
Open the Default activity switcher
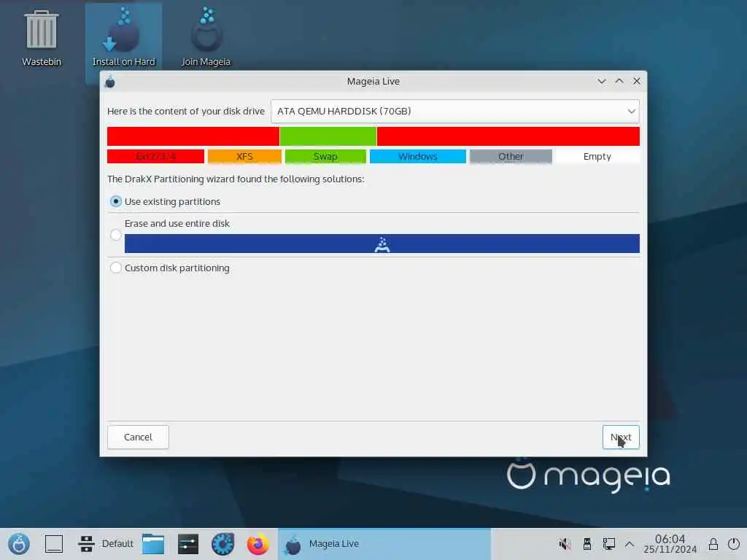coord(106,544)
